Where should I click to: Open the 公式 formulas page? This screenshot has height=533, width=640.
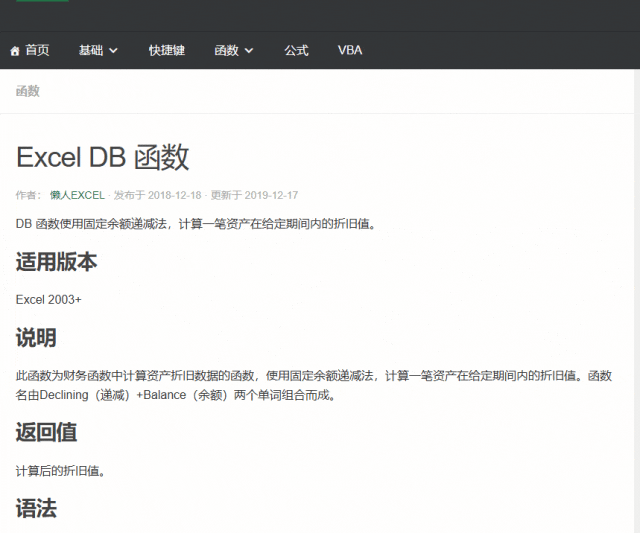[296, 50]
